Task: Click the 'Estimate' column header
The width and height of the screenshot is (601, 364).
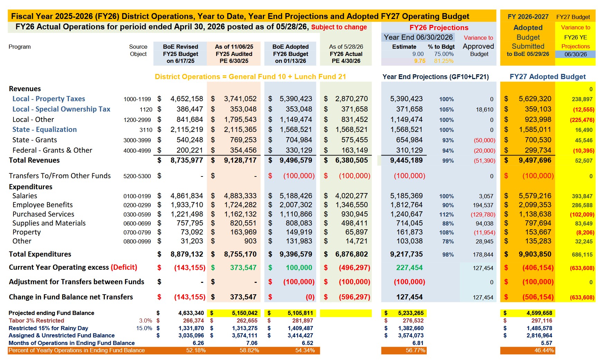Action: [404, 47]
